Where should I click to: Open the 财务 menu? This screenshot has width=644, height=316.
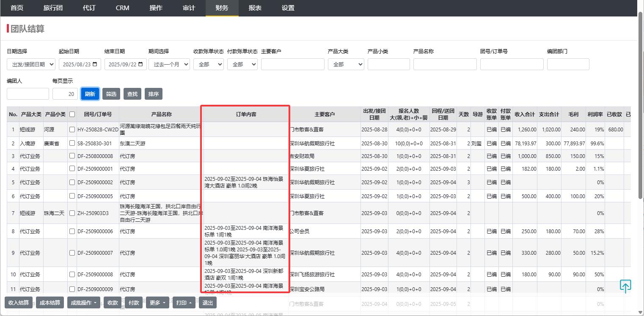click(x=222, y=8)
